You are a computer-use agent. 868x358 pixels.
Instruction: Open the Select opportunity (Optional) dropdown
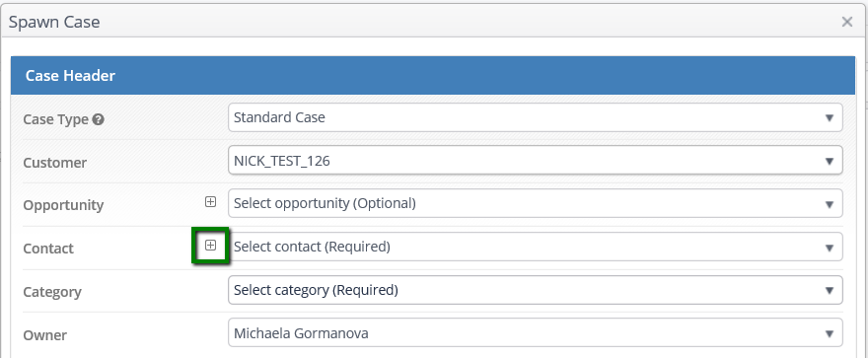(x=536, y=203)
